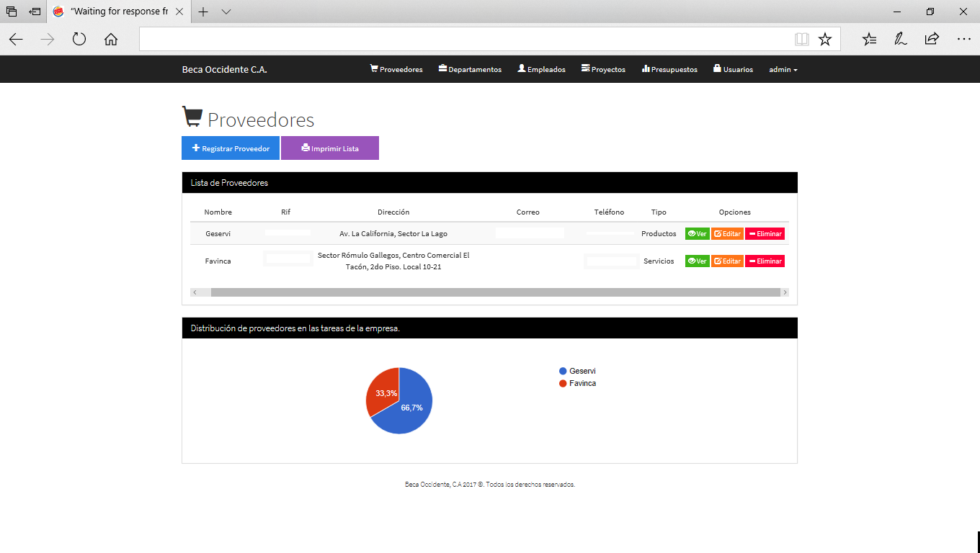Share this page icon
980x553 pixels.
tap(932, 40)
